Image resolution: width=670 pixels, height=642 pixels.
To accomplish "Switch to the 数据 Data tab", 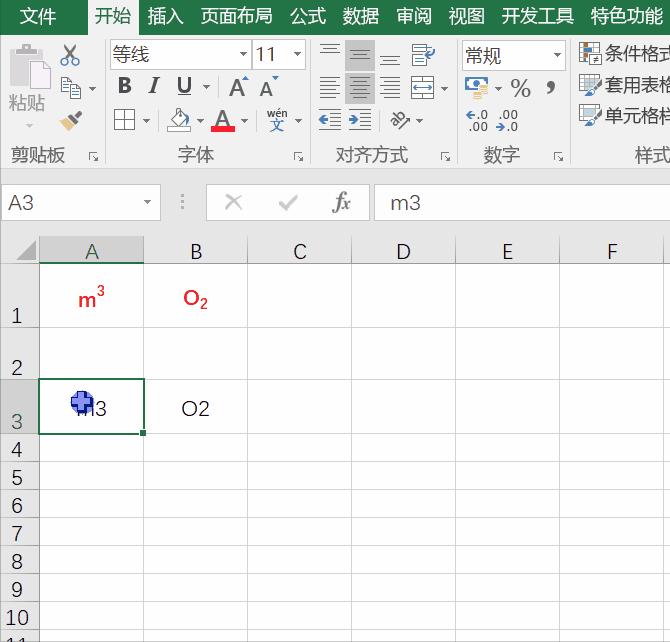I will pyautogui.click(x=361, y=16).
